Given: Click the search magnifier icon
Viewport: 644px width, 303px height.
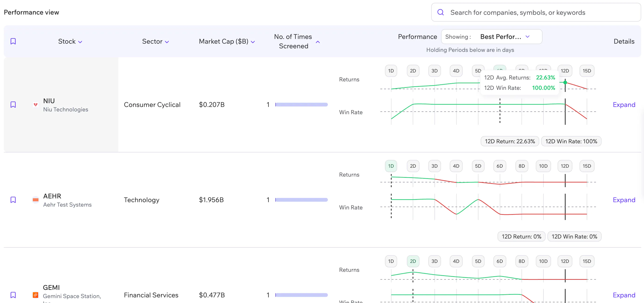Looking at the screenshot, I should click(x=441, y=12).
